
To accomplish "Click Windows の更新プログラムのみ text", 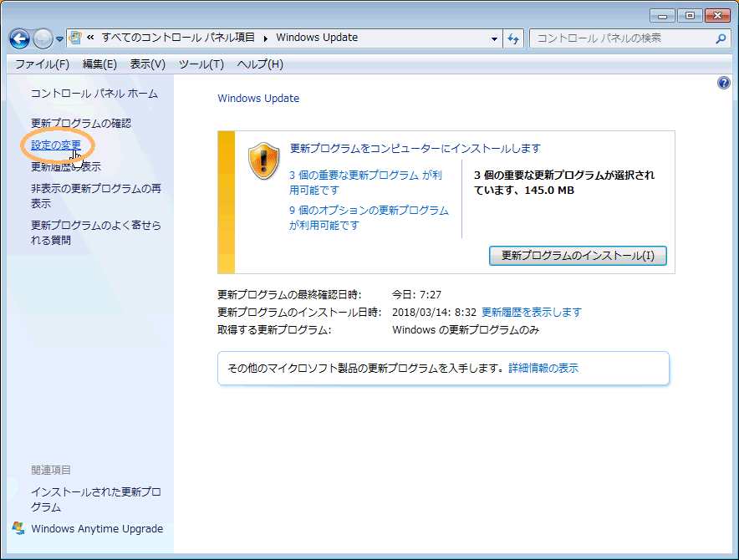I will point(466,330).
